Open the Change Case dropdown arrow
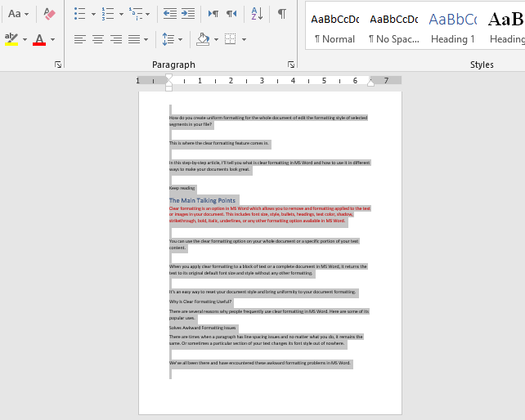Viewport: 525px width, 420px height. tap(26, 14)
